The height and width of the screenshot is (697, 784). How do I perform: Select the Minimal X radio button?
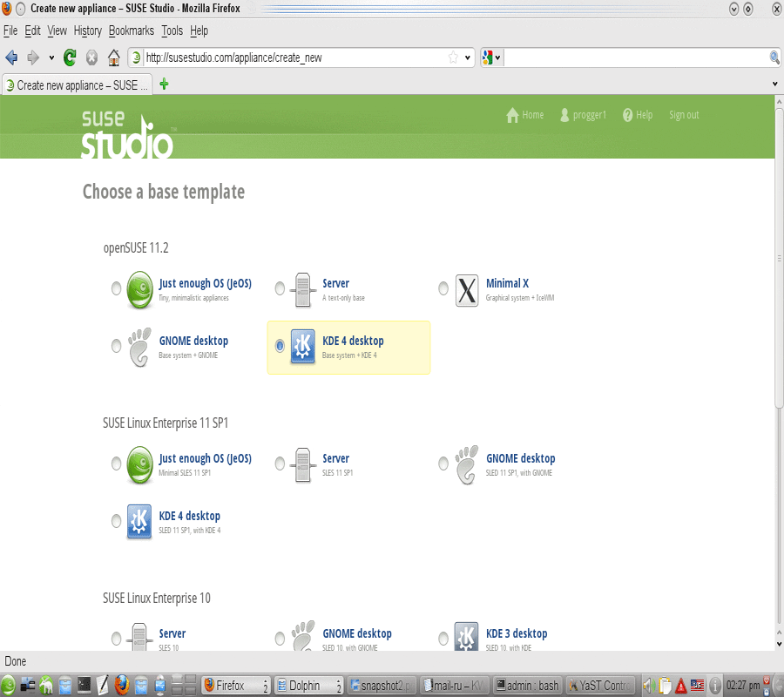pyautogui.click(x=443, y=288)
